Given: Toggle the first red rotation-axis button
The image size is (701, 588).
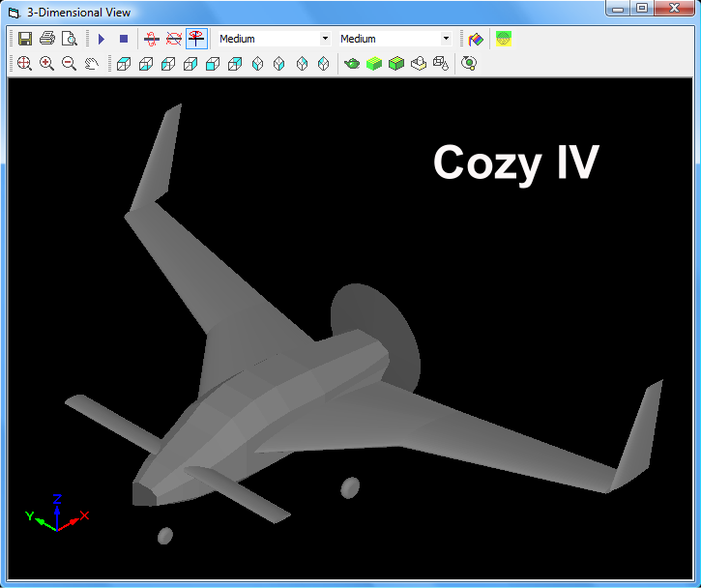Looking at the screenshot, I should tap(152, 39).
